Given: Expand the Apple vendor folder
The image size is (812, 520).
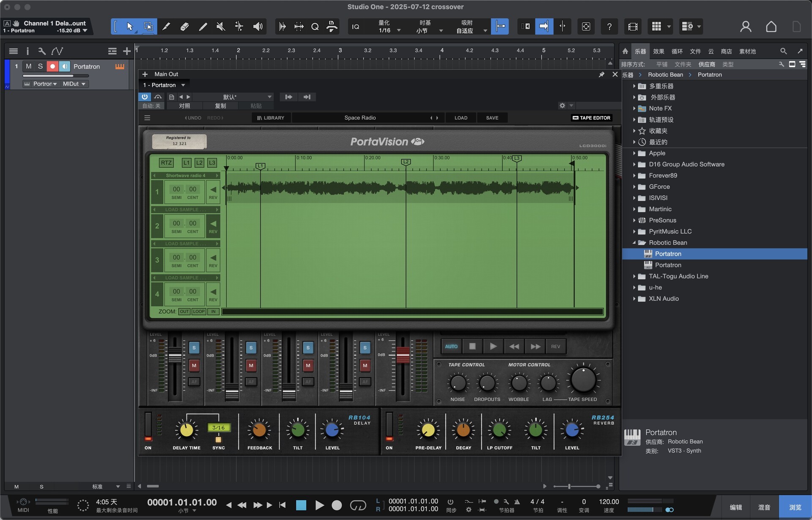Looking at the screenshot, I should point(634,153).
